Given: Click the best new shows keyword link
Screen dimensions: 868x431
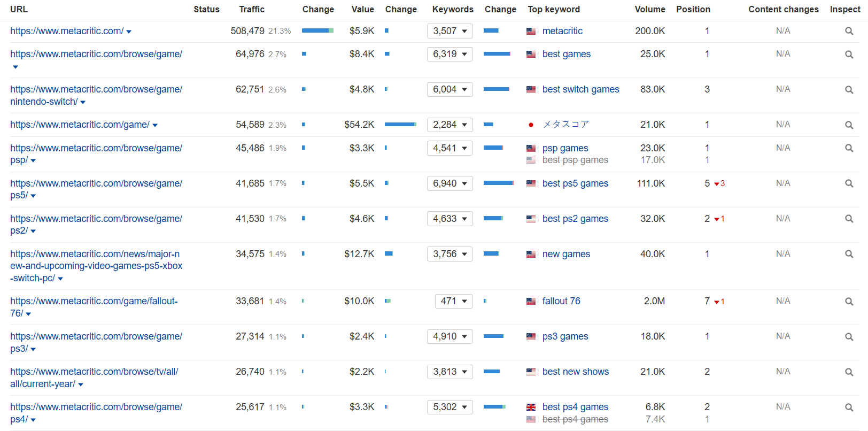Looking at the screenshot, I should (x=576, y=372).
